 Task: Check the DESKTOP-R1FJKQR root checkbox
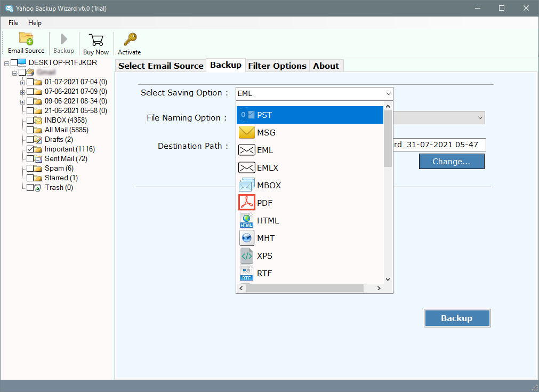coord(14,62)
